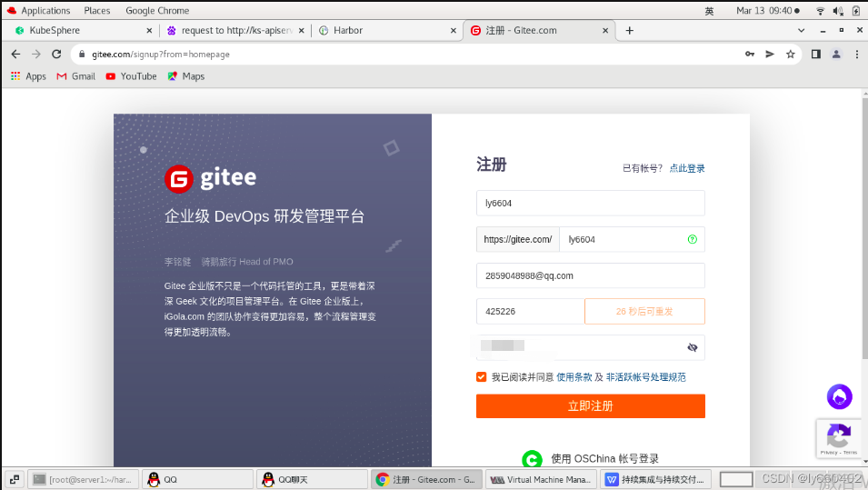Open the Chrome profile icon

click(836, 54)
